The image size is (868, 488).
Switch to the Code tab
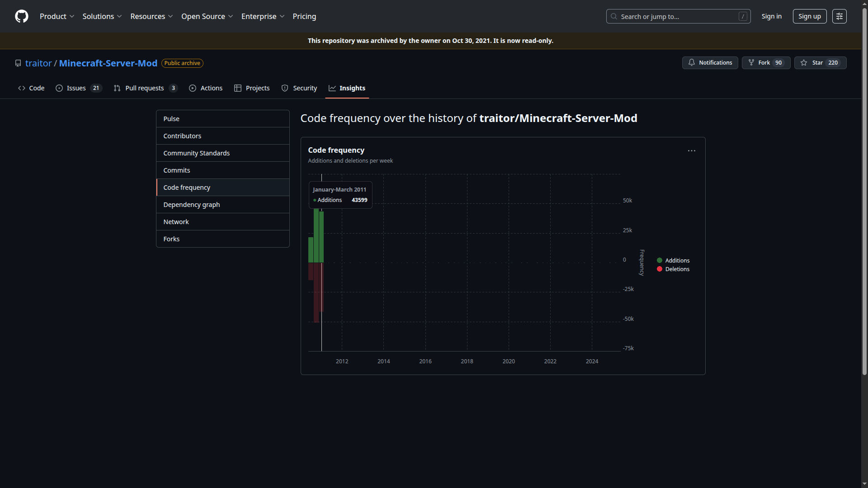tap(31, 88)
